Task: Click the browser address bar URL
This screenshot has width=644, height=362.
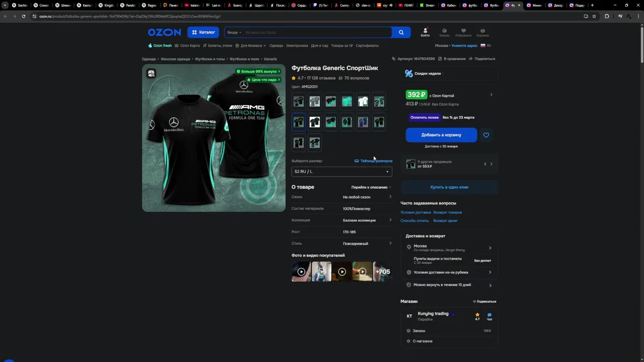Action: pyautogui.click(x=130, y=16)
